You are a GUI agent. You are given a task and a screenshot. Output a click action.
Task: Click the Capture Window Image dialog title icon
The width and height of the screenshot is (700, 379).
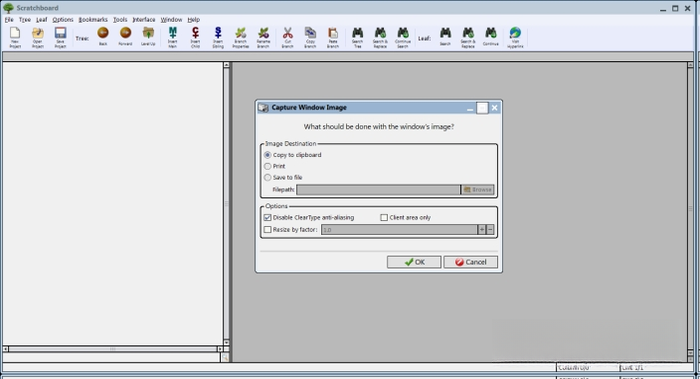click(x=263, y=108)
